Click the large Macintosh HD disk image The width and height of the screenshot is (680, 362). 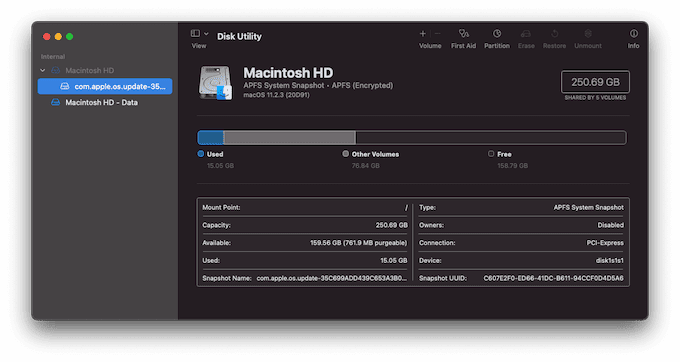coord(215,83)
